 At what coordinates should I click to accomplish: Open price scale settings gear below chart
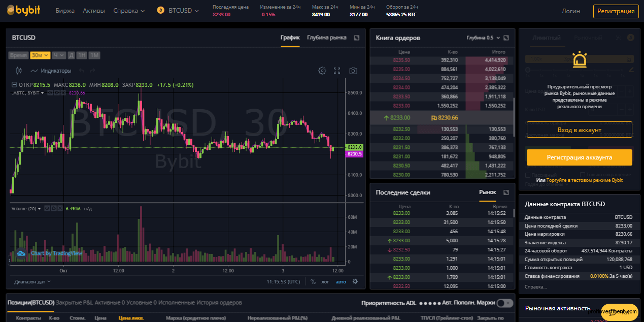355,281
